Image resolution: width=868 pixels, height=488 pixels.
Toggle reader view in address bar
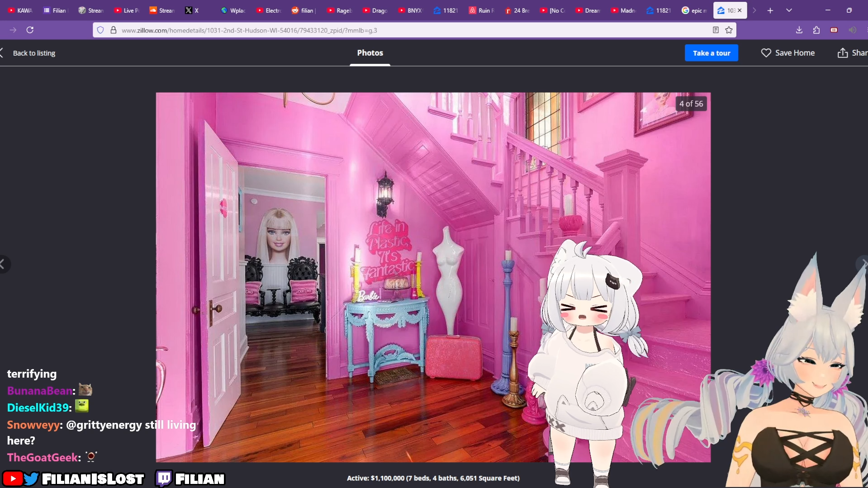(x=716, y=30)
